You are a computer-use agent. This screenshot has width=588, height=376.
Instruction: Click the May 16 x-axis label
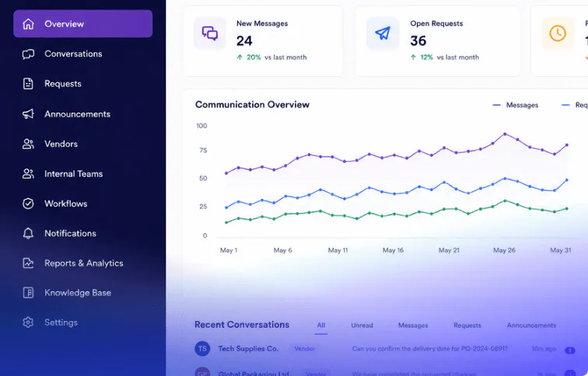(x=393, y=250)
